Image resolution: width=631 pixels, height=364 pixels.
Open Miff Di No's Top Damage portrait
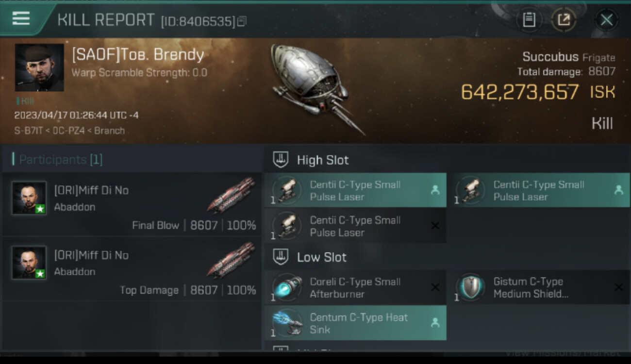tap(29, 262)
